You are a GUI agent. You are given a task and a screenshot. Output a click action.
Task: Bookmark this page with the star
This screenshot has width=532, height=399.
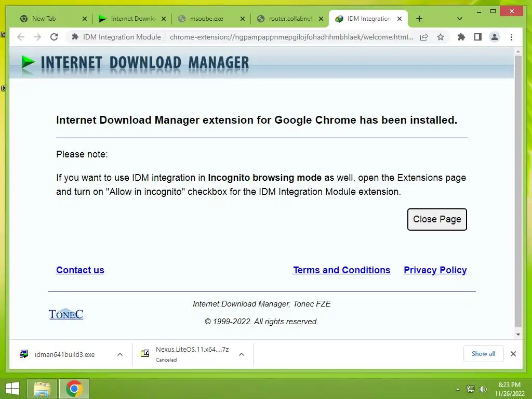pyautogui.click(x=441, y=37)
